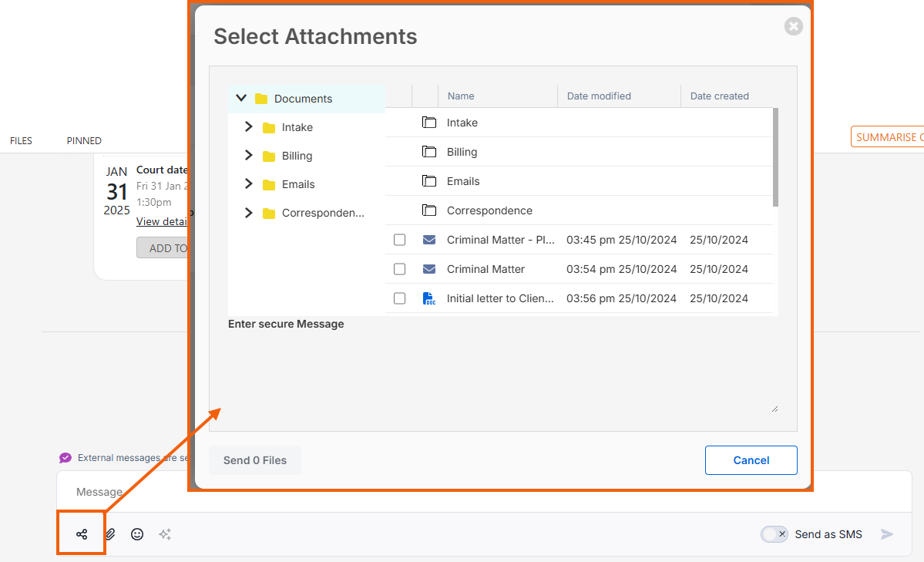Click the Send 0 Files button
This screenshot has width=924, height=562.
click(255, 460)
